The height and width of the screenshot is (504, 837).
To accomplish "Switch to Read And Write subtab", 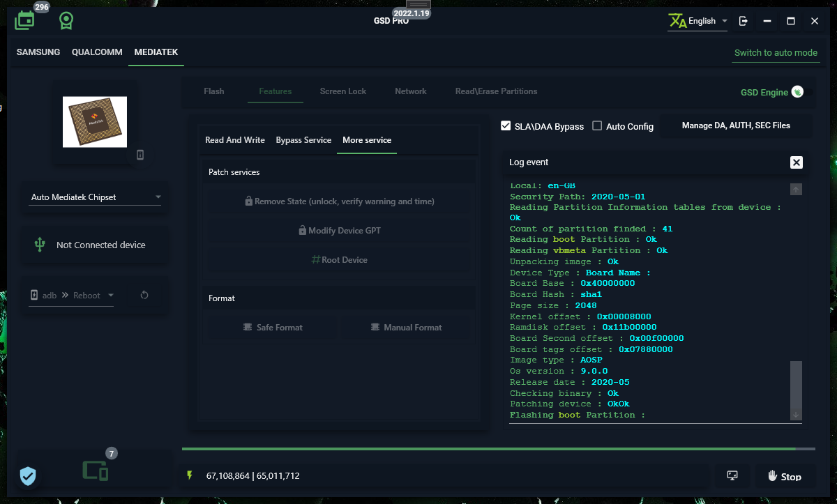I will [235, 140].
